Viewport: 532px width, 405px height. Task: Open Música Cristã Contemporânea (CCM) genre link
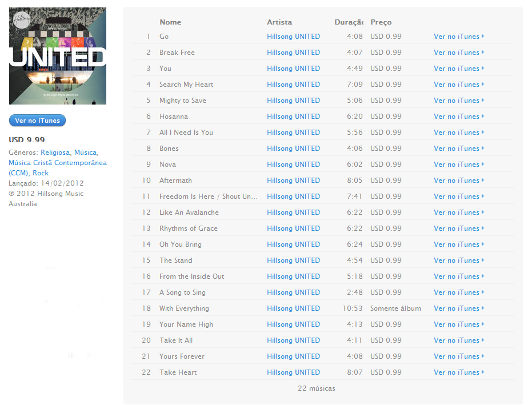click(x=58, y=168)
